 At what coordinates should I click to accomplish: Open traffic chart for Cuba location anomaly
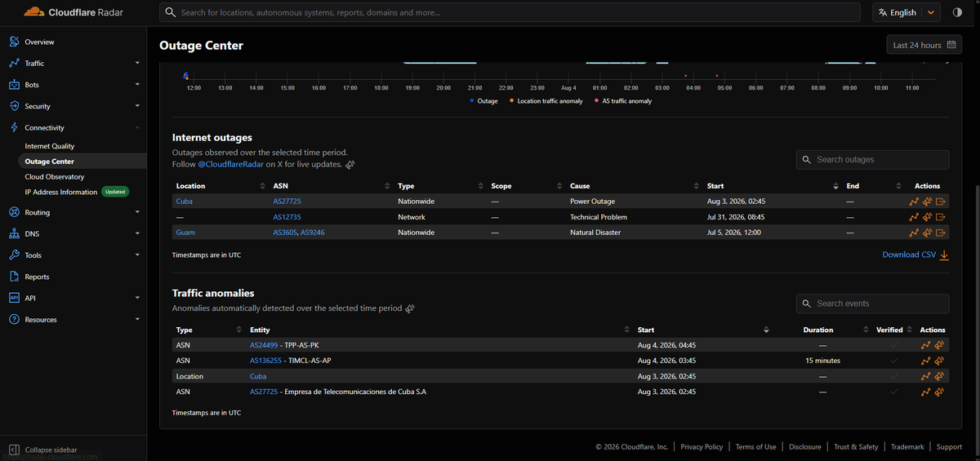[926, 376]
